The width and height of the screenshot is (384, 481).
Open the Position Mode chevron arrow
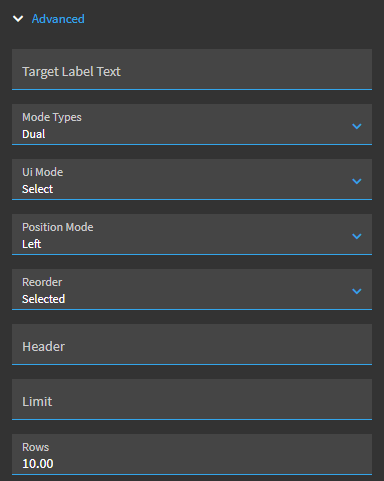(357, 236)
